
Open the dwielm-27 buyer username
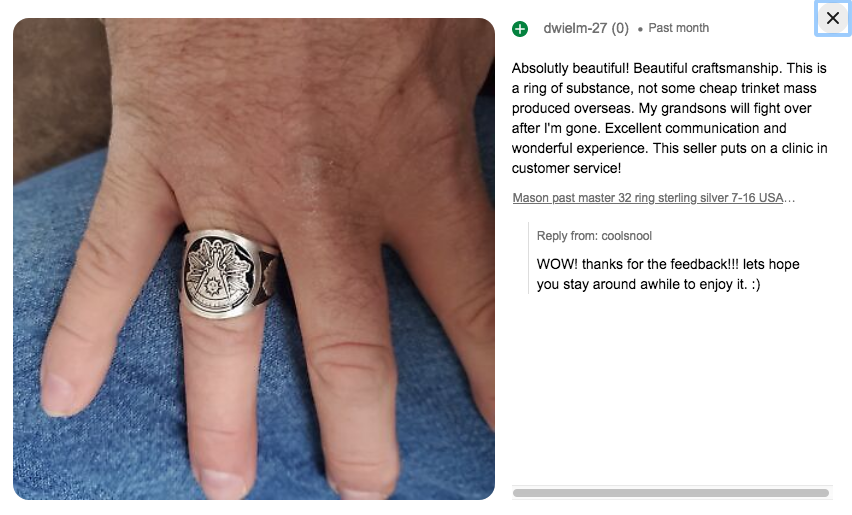tap(575, 28)
